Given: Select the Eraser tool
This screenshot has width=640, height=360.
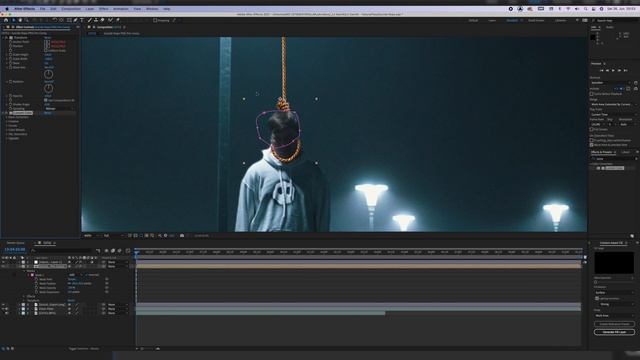Looking at the screenshot, I should [x=102, y=20].
